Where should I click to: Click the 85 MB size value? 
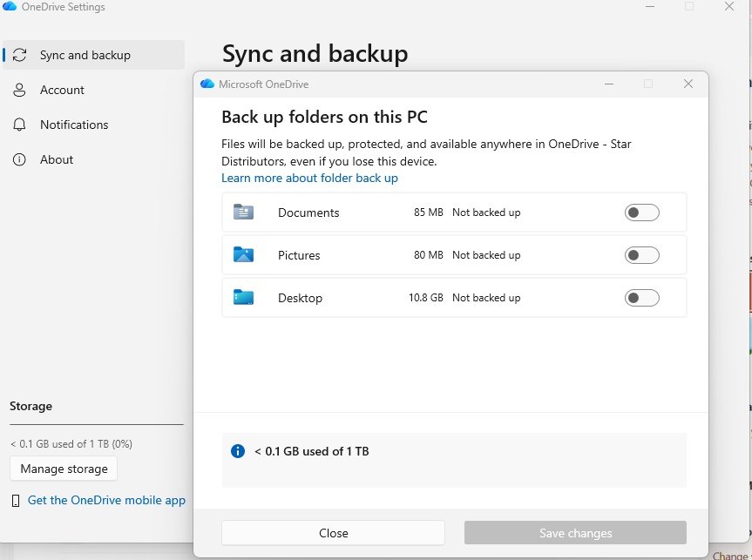428,213
